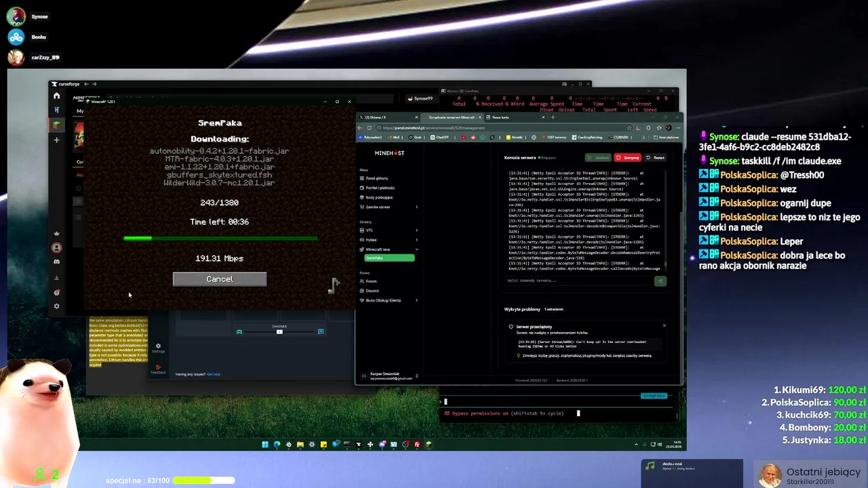Viewport: 868px width, 488px height.
Task: Click the red Zatrzymaj stop button
Action: tap(627, 158)
